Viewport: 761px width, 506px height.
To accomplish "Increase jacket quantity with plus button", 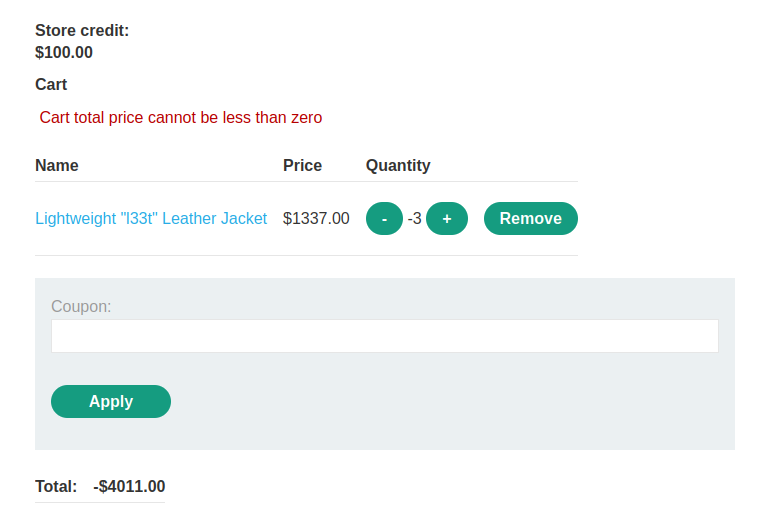I will pyautogui.click(x=447, y=219).
